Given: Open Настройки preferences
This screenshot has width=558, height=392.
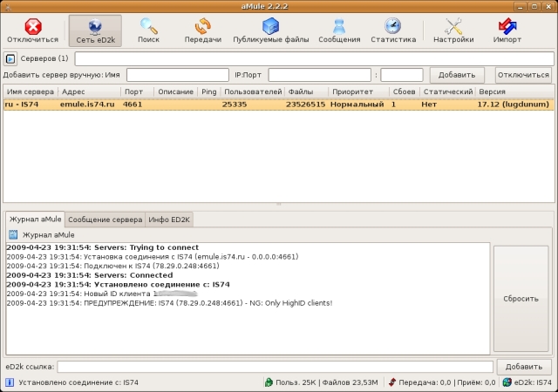Looking at the screenshot, I should coord(453,30).
